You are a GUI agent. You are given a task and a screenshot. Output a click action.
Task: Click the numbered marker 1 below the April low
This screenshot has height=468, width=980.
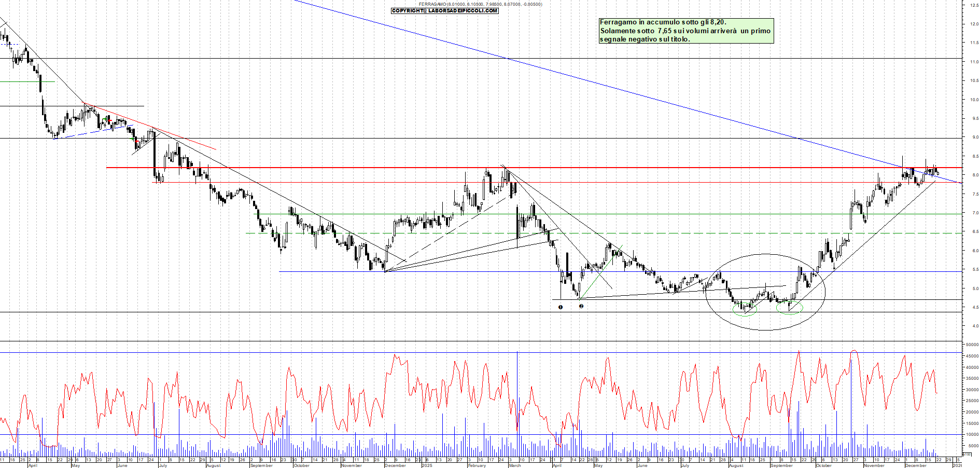tap(560, 307)
